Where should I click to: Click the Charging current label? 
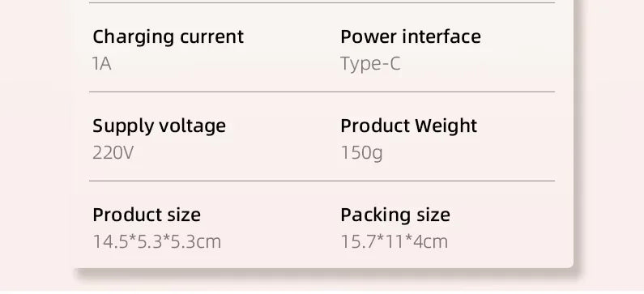(x=168, y=37)
